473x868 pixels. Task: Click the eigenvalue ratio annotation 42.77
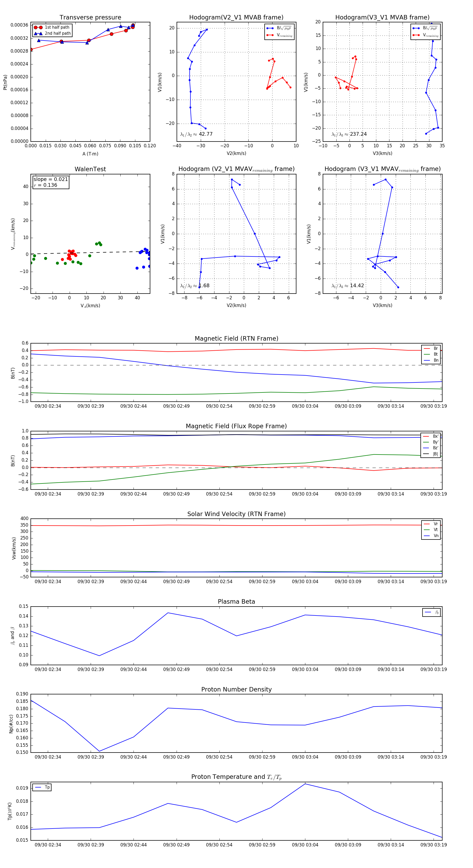pos(196,134)
